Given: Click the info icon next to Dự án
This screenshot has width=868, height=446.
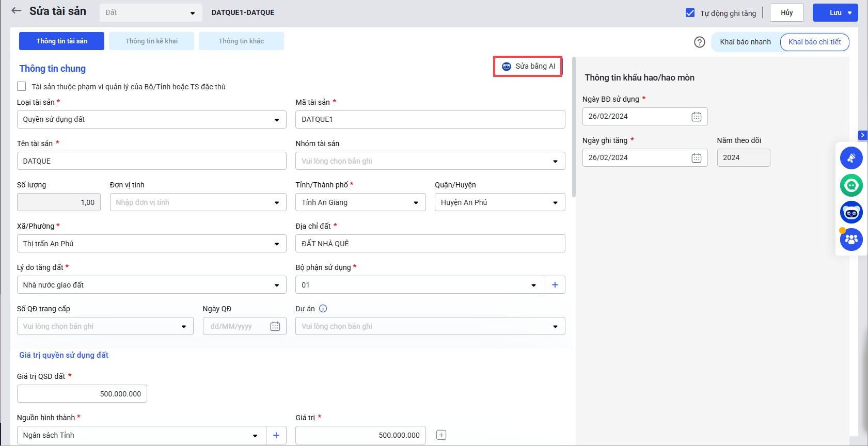Looking at the screenshot, I should (323, 309).
